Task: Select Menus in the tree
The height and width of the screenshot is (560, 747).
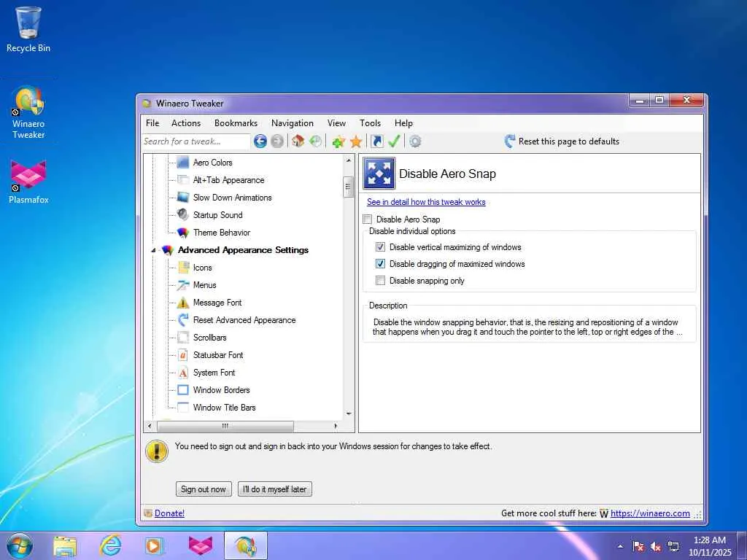Action: coord(205,285)
